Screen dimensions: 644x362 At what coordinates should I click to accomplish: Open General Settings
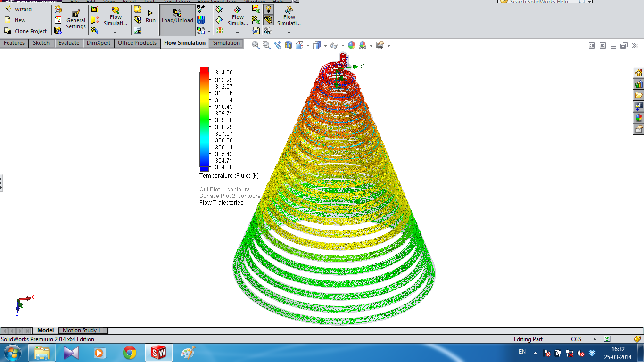(76, 20)
